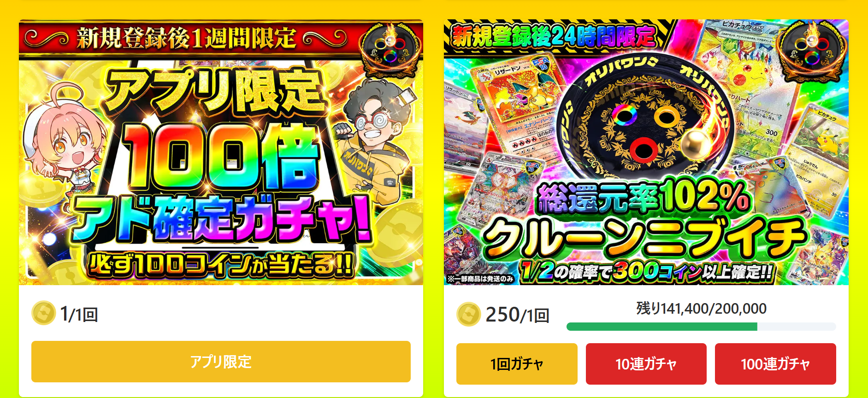Click the 残り141,400/200,000 stock text
The height and width of the screenshot is (398, 868).
click(701, 308)
